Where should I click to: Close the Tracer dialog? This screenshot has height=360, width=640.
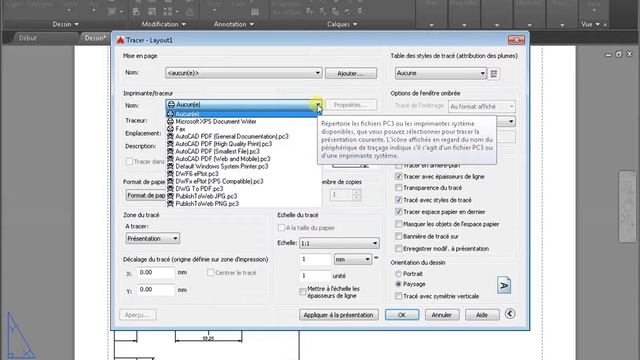(516, 40)
